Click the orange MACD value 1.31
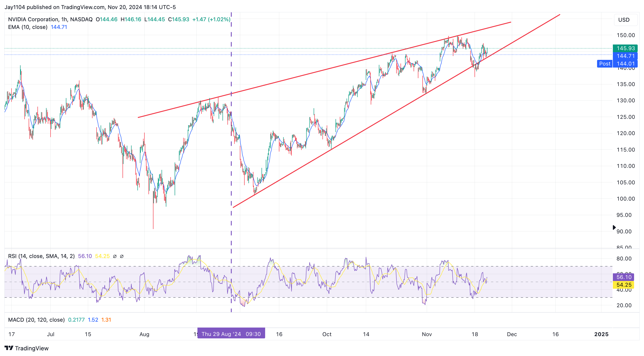Screen dimensions: 644x356 [106, 320]
